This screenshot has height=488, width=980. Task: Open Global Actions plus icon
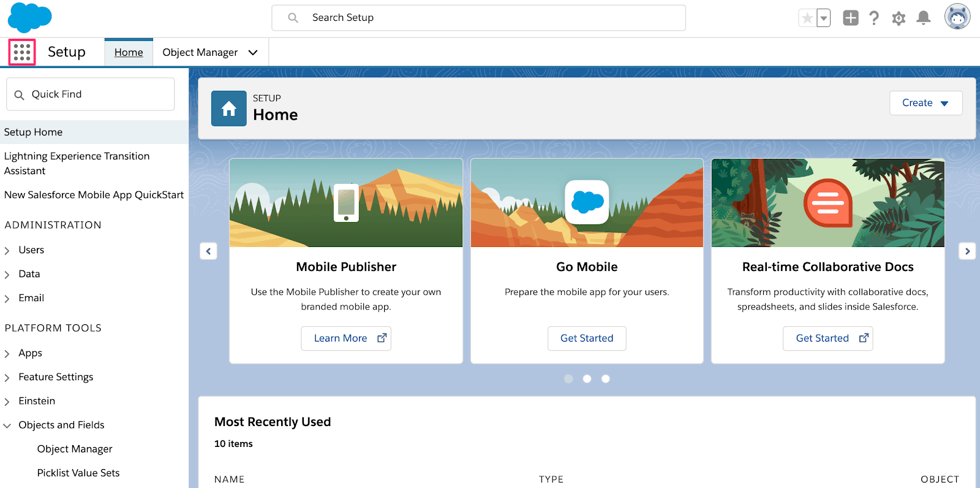(851, 18)
